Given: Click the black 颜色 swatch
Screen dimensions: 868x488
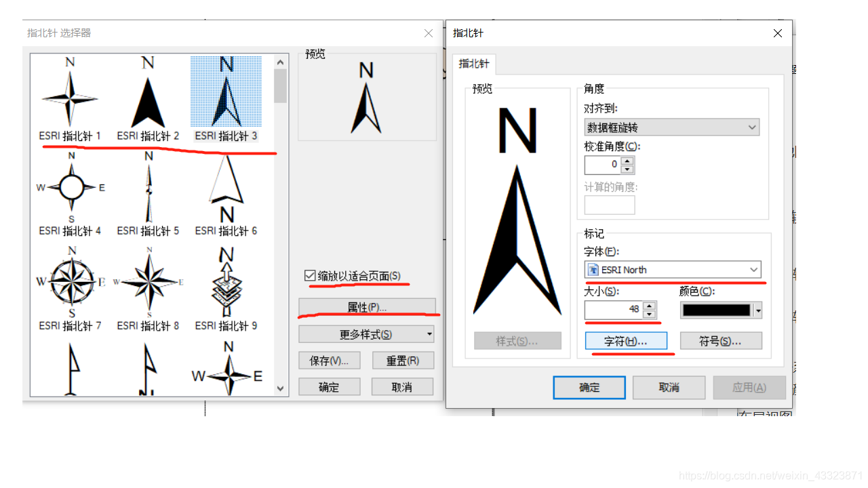Looking at the screenshot, I should tap(717, 310).
